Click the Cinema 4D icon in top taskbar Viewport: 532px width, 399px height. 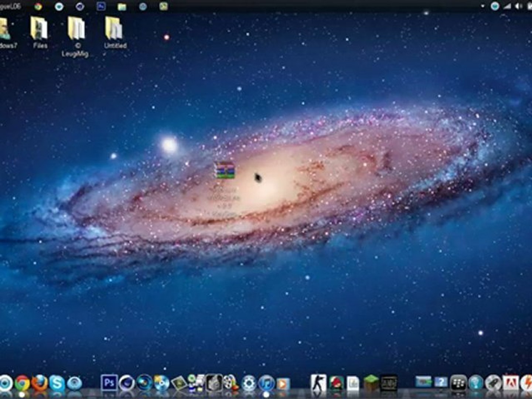pyautogui.click(x=80, y=6)
